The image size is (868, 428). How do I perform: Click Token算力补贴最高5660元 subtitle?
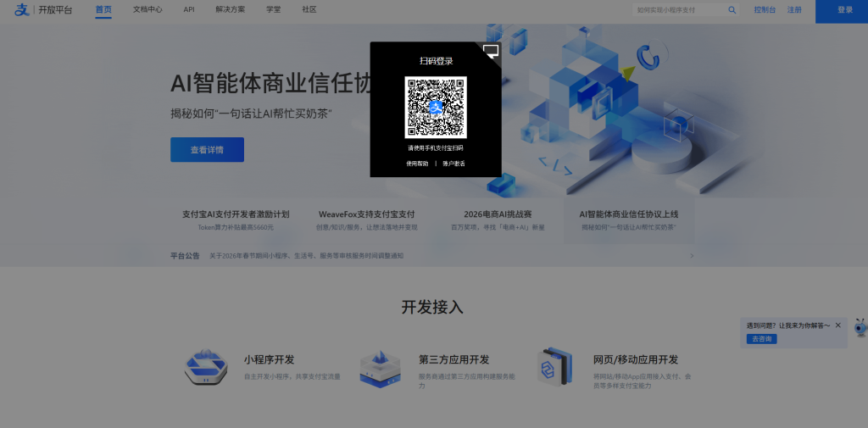[x=236, y=227]
